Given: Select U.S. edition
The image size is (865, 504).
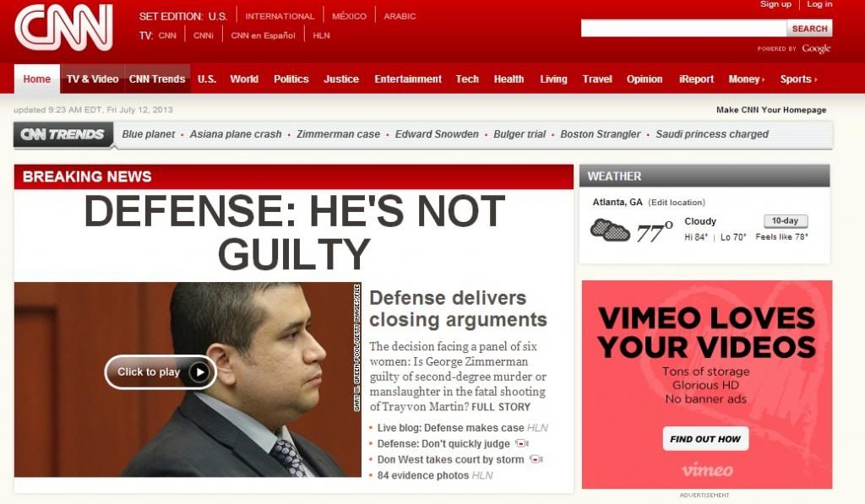Looking at the screenshot, I should click(218, 17).
